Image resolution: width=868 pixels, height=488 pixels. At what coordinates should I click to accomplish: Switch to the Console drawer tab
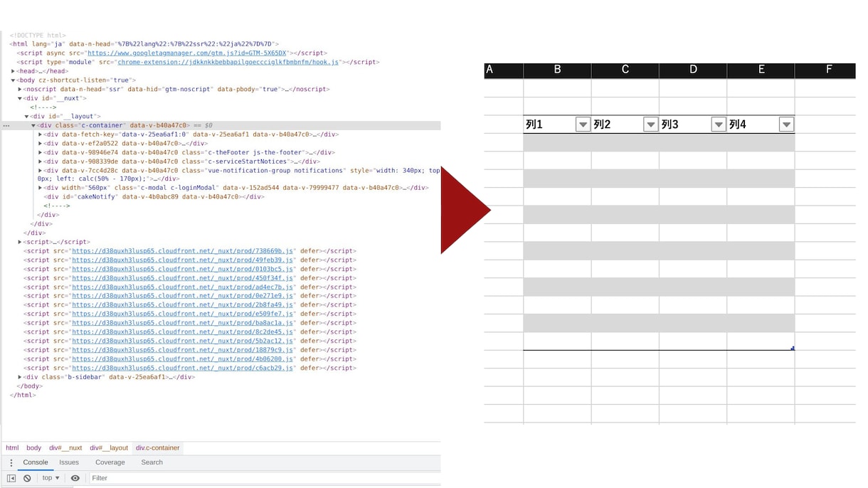pyautogui.click(x=36, y=462)
